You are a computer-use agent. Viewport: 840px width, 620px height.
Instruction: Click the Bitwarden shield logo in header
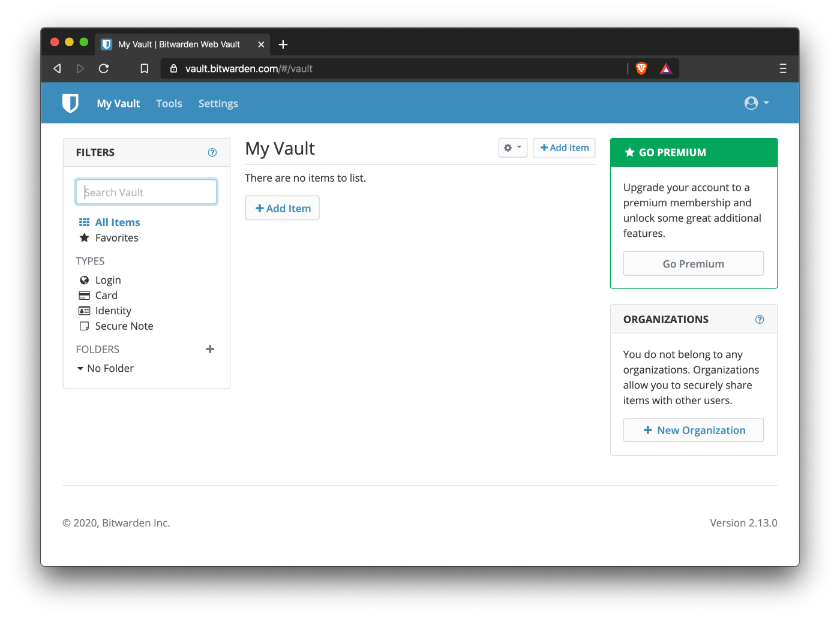[x=70, y=103]
